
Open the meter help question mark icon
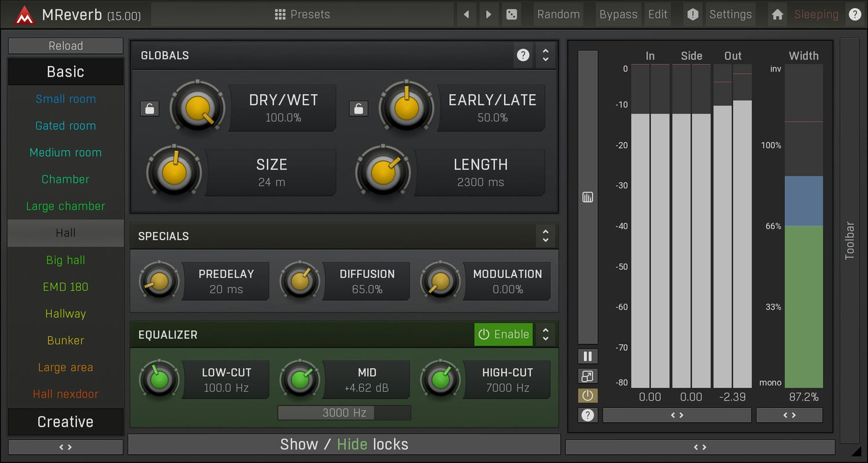coord(587,415)
